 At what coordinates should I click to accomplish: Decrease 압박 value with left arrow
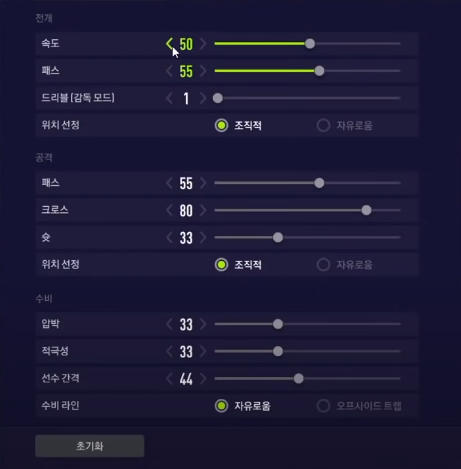[169, 324]
